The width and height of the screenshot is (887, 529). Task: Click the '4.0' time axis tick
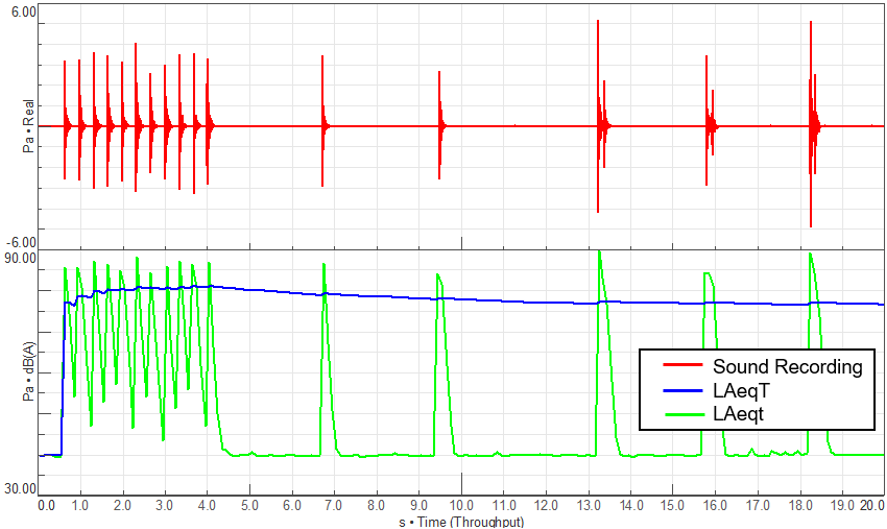point(207,505)
